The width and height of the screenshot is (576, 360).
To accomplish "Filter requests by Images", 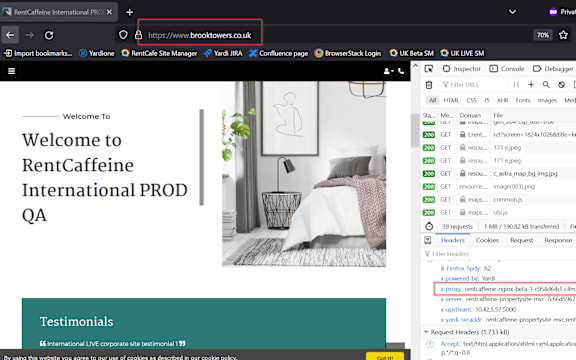I will (547, 100).
